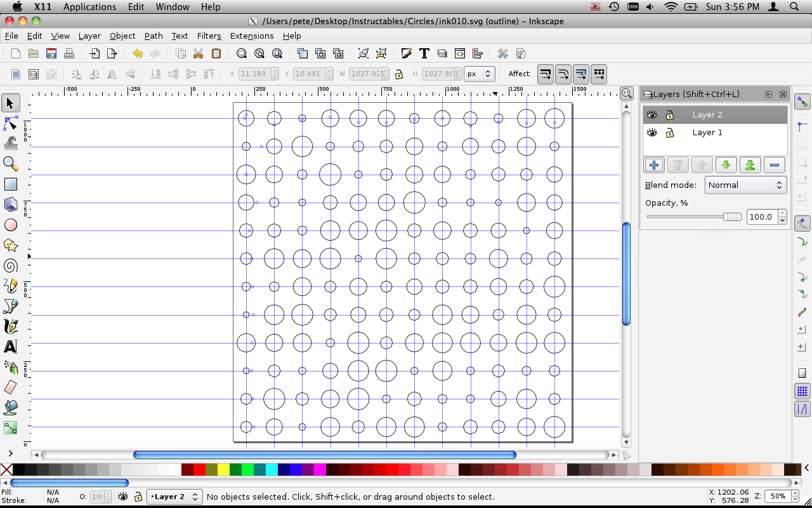
Task: Toggle snap to guides button
Action: click(x=802, y=409)
